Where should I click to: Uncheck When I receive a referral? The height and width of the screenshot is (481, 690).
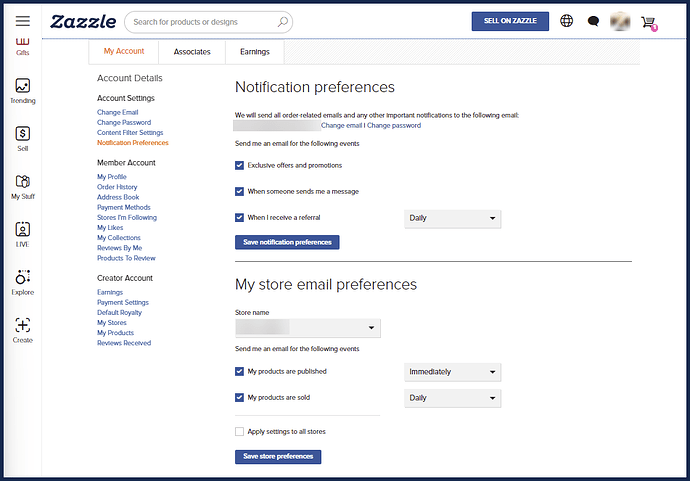tap(239, 217)
